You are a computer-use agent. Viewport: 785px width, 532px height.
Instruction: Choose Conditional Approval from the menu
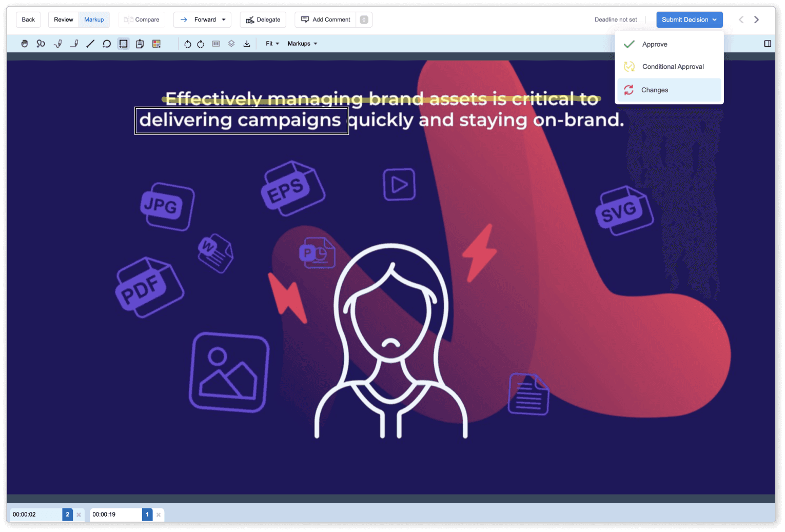[673, 67]
